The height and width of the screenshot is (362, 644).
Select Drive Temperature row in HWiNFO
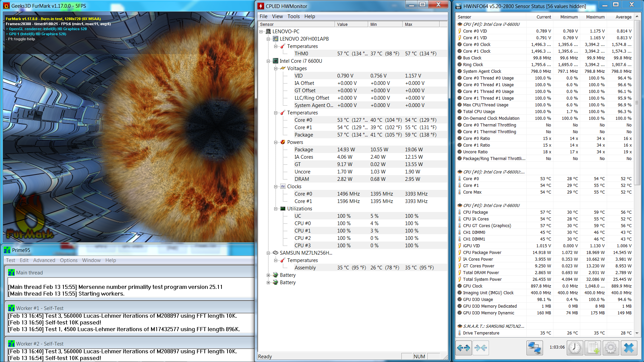(x=545, y=333)
